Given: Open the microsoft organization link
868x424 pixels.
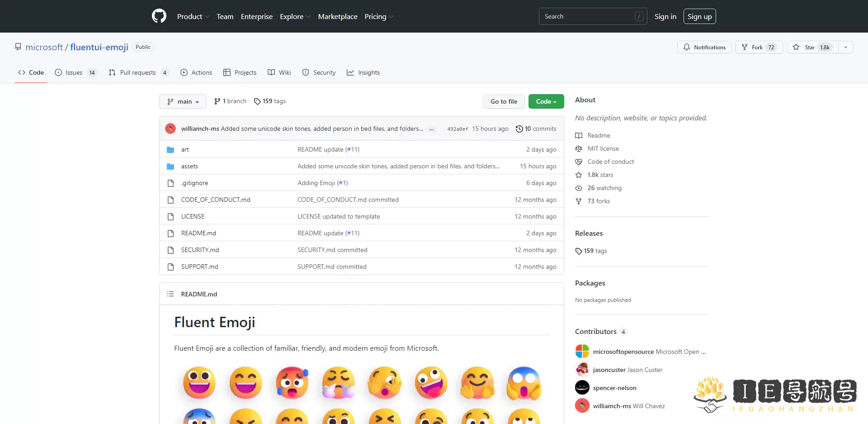Looking at the screenshot, I should pos(44,47).
